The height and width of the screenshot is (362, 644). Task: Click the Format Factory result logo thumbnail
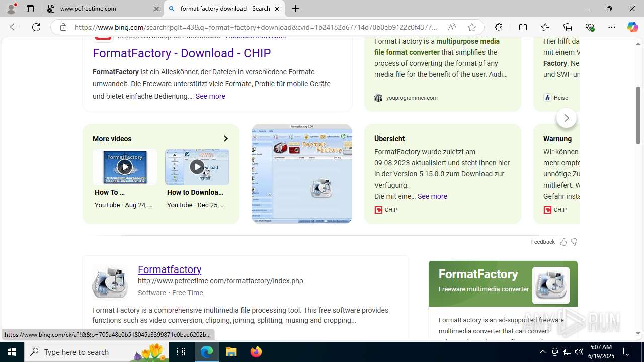(110, 282)
